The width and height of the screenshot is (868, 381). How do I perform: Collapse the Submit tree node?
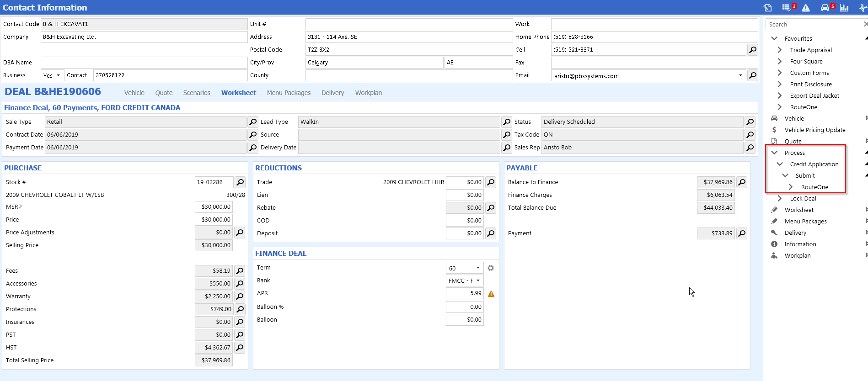coord(785,175)
